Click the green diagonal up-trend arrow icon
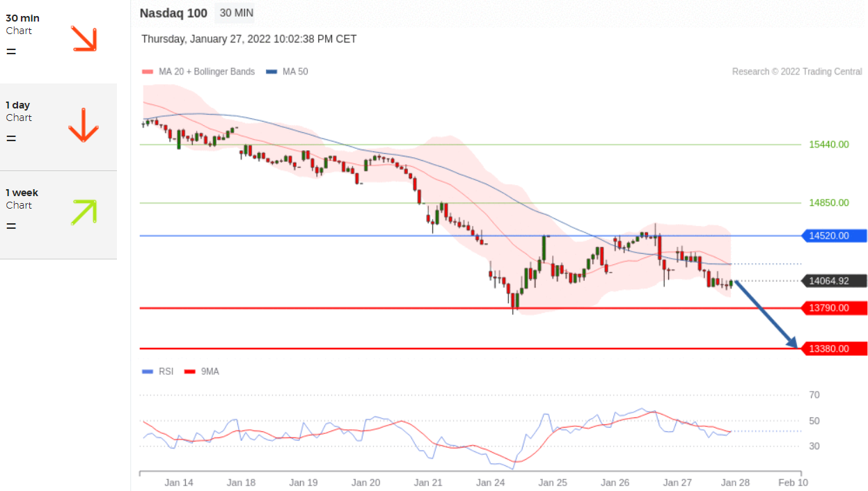 click(84, 212)
